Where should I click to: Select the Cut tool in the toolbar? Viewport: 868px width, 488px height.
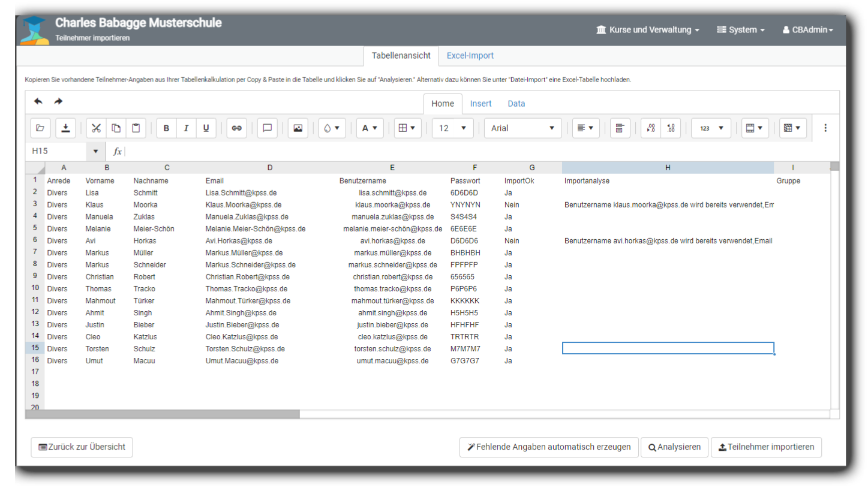tap(96, 128)
